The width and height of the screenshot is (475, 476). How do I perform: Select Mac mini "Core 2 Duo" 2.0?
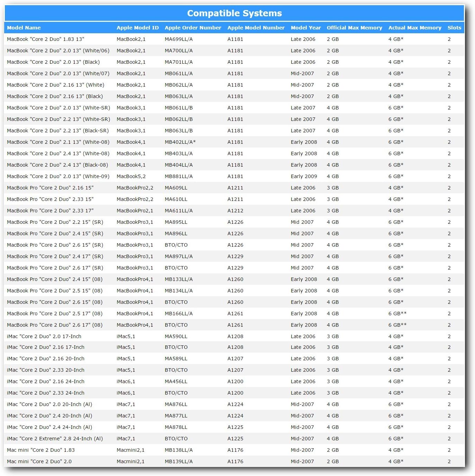click(x=39, y=461)
